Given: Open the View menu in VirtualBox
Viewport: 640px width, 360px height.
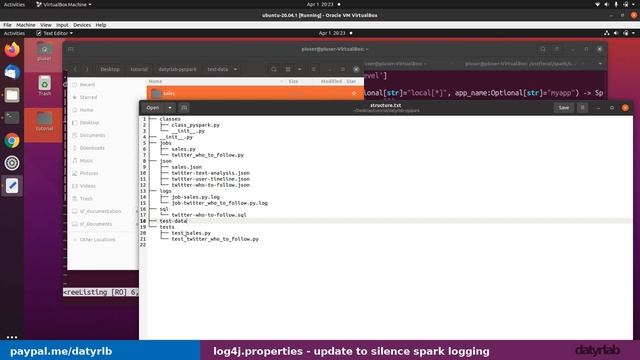Looking at the screenshot, I should tap(46, 25).
